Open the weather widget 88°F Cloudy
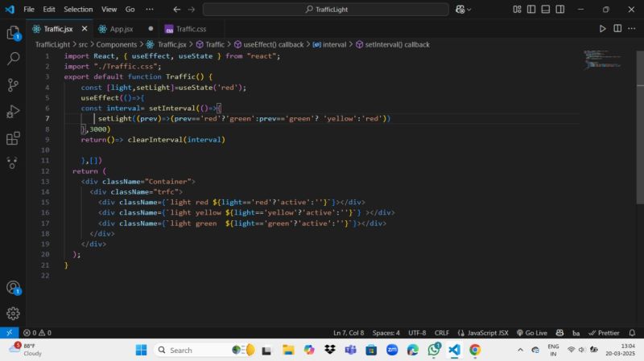 26,350
